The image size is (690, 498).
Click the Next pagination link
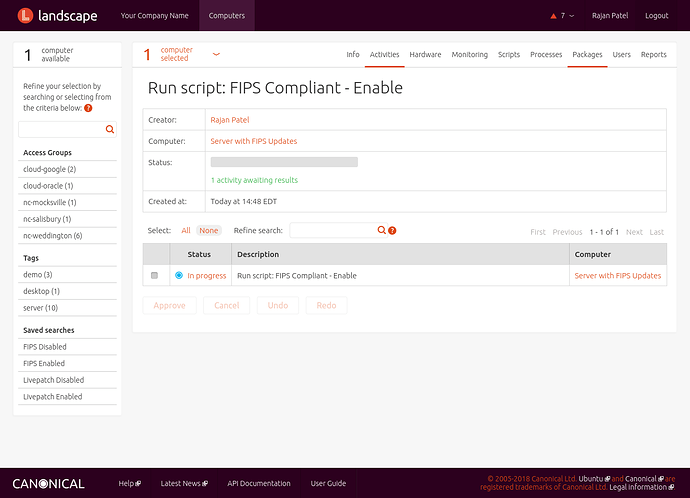pos(634,232)
